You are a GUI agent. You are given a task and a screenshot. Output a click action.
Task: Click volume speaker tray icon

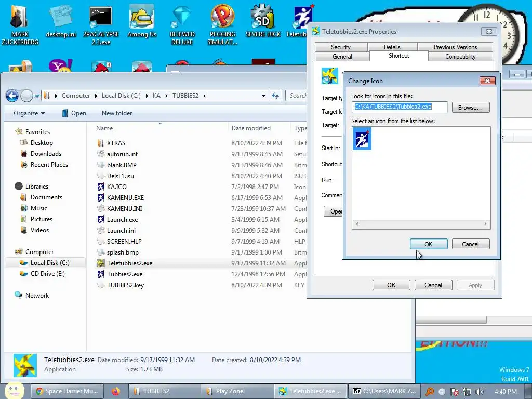480,392
